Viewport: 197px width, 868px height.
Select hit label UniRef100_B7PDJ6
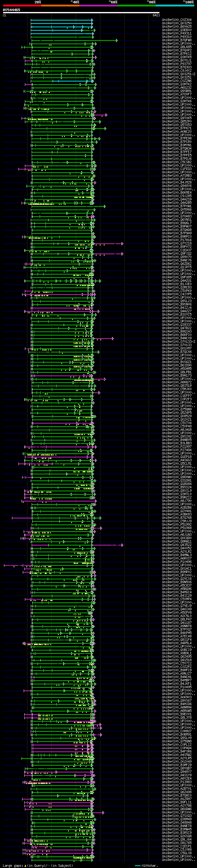click(x=177, y=159)
